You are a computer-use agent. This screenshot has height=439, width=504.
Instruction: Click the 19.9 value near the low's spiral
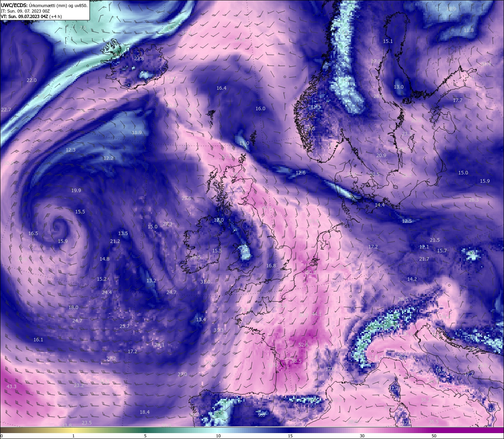coord(76,190)
